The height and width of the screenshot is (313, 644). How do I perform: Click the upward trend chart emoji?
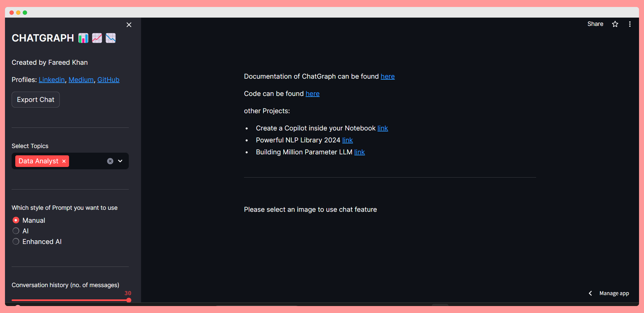pyautogui.click(x=97, y=38)
